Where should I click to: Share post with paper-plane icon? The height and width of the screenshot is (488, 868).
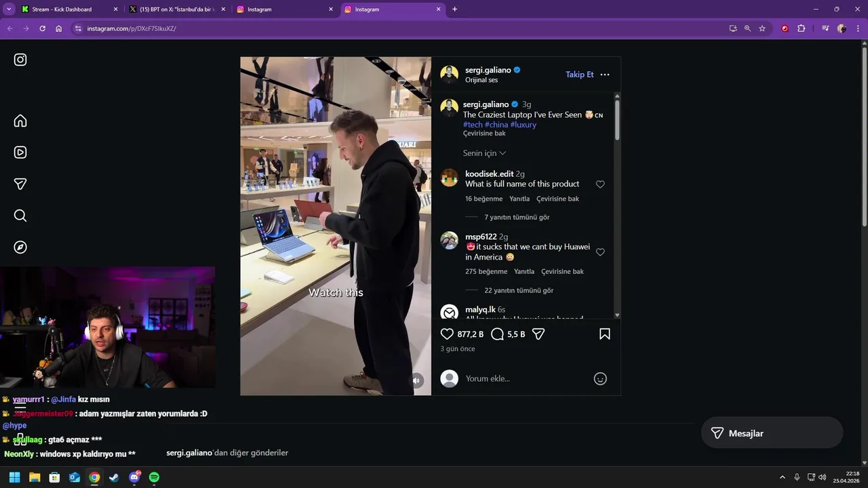(x=538, y=334)
